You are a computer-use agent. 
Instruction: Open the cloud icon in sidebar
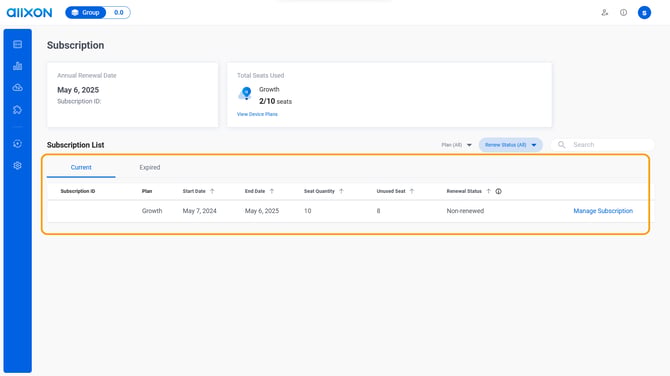18,88
